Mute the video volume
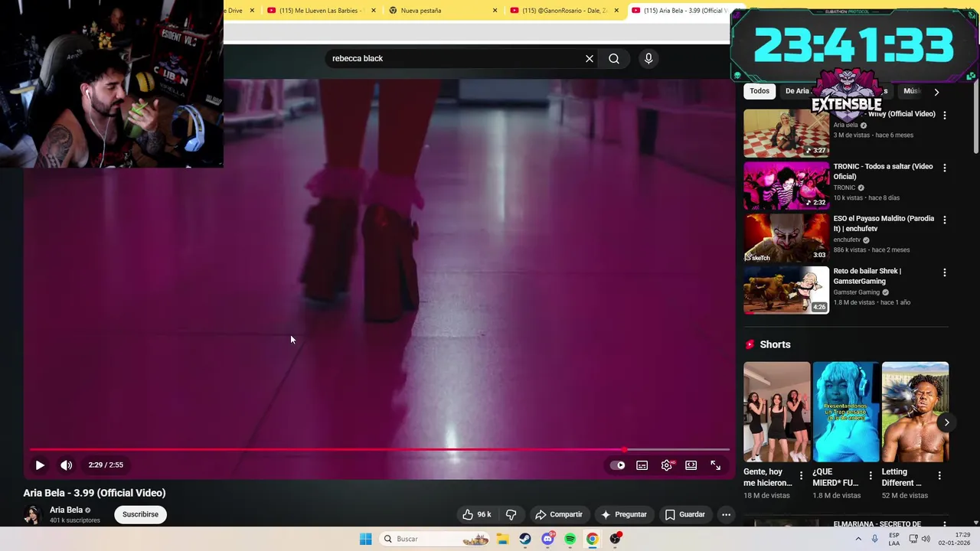Viewport: 980px width, 551px height. tap(67, 465)
